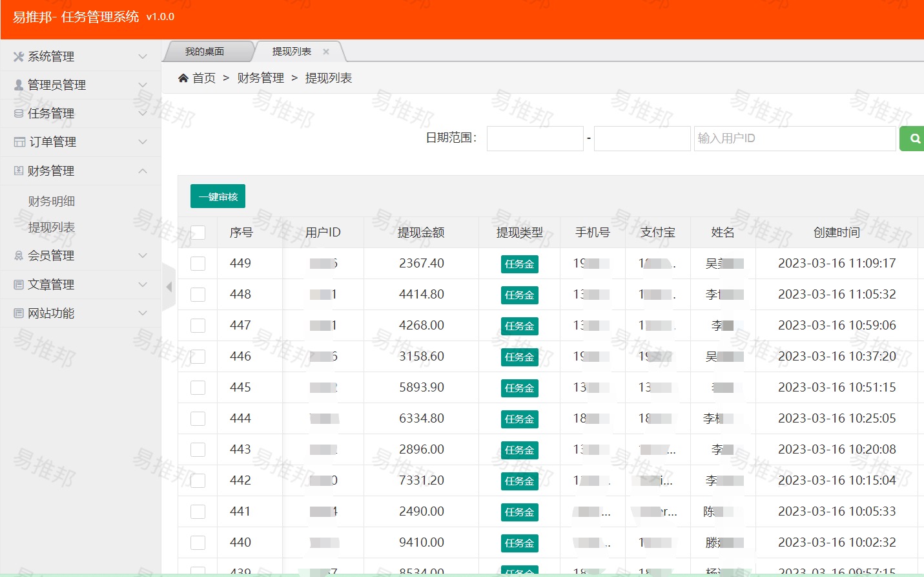Select the checkbox for row 445
Viewport: 924px width, 577px height.
tap(198, 388)
